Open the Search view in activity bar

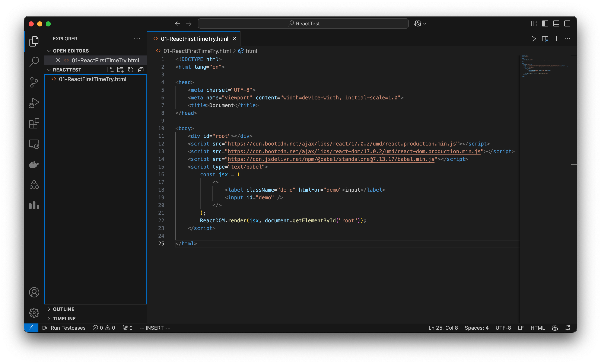pyautogui.click(x=34, y=62)
